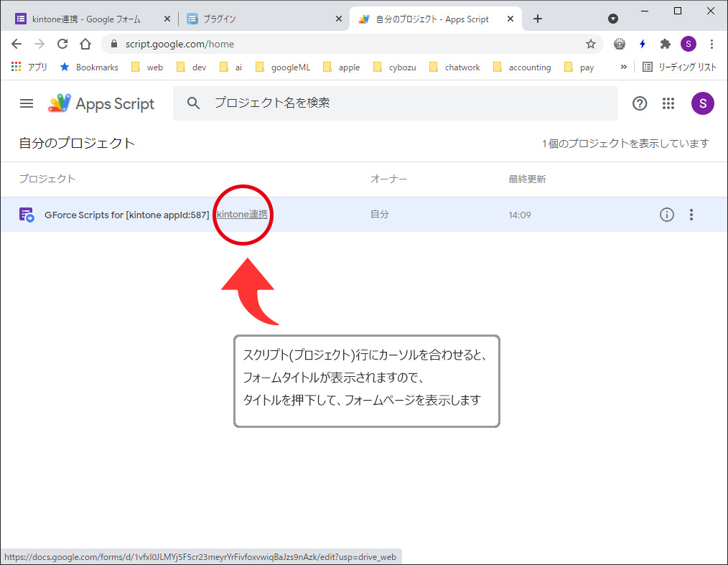The image size is (728, 565).
Task: Open the Apps Script main menu hamburger
Action: tap(27, 103)
